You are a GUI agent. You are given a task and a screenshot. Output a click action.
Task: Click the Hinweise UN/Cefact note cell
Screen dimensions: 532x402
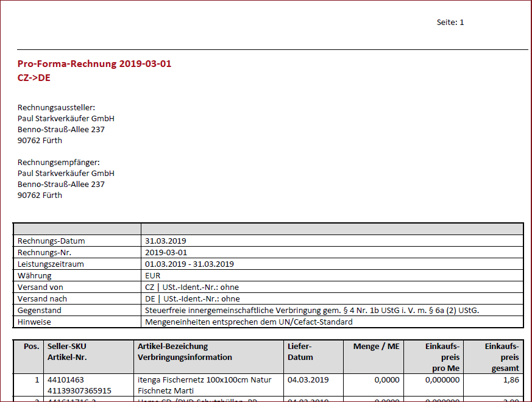(249, 322)
